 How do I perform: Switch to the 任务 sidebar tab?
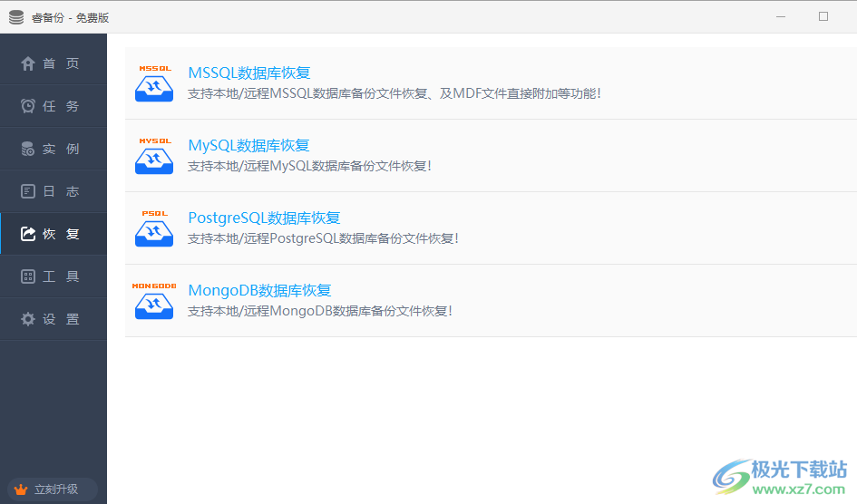[53, 106]
